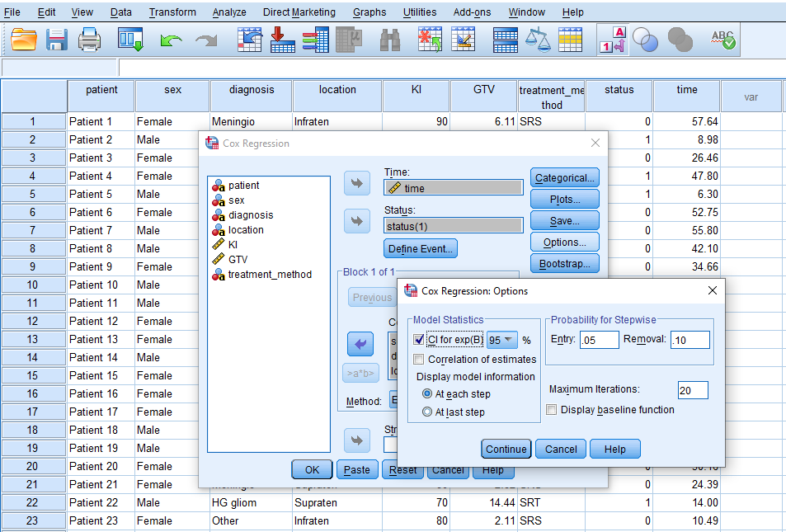
Task: Open the Analyze menu
Action: point(229,12)
